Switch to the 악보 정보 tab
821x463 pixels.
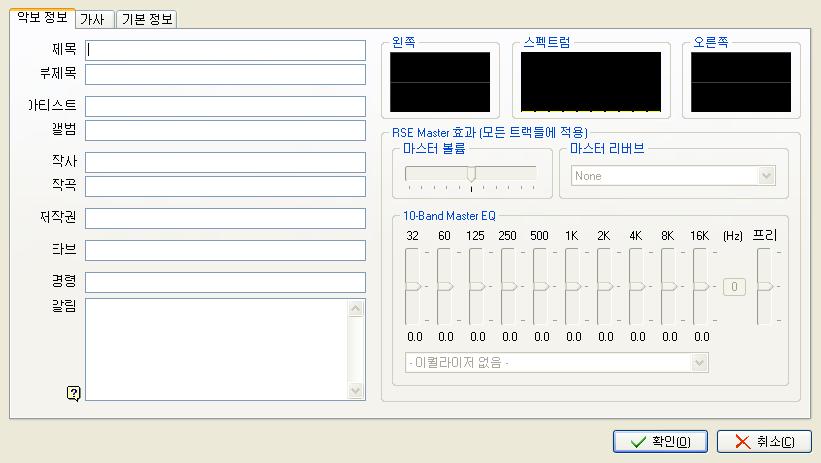coord(42,18)
